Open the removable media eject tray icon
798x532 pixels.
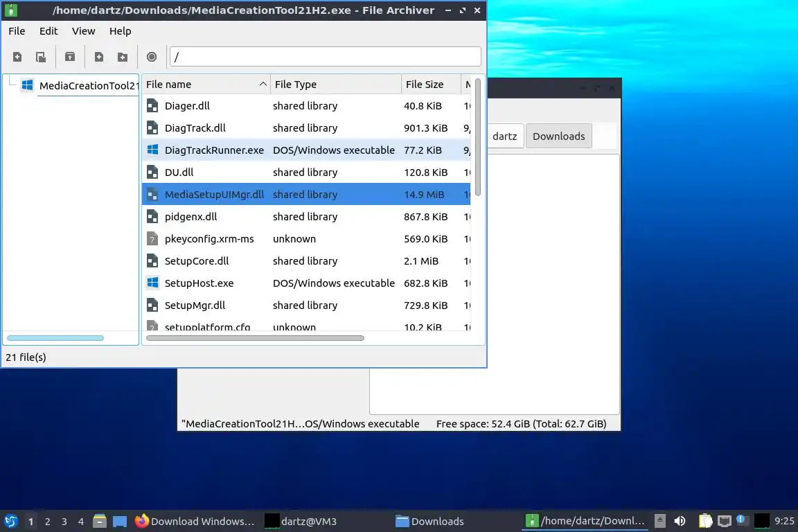tap(660, 521)
